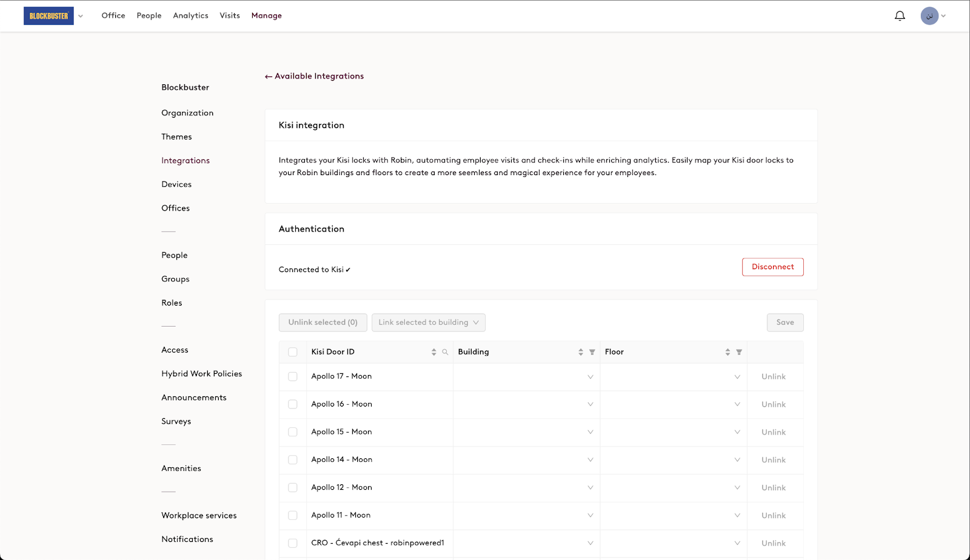Open Surveys in the sidebar

[x=176, y=421]
